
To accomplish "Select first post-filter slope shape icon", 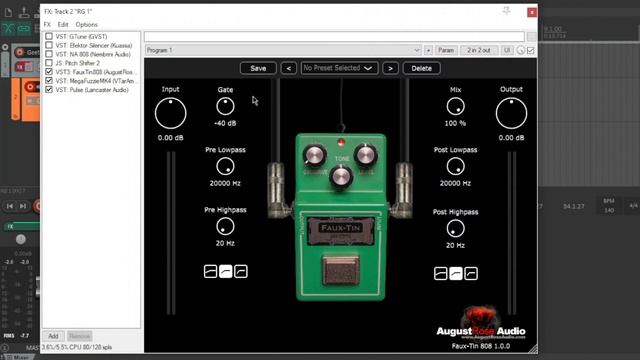I will [440, 273].
